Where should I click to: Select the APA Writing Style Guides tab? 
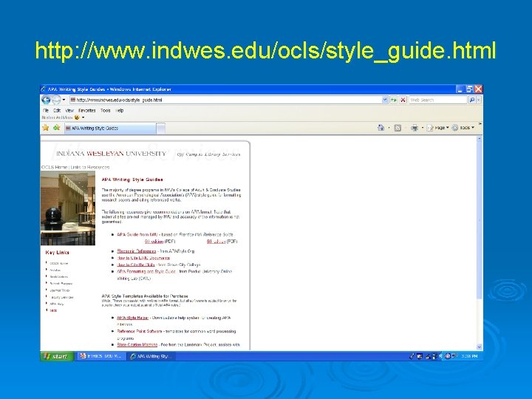110,129
